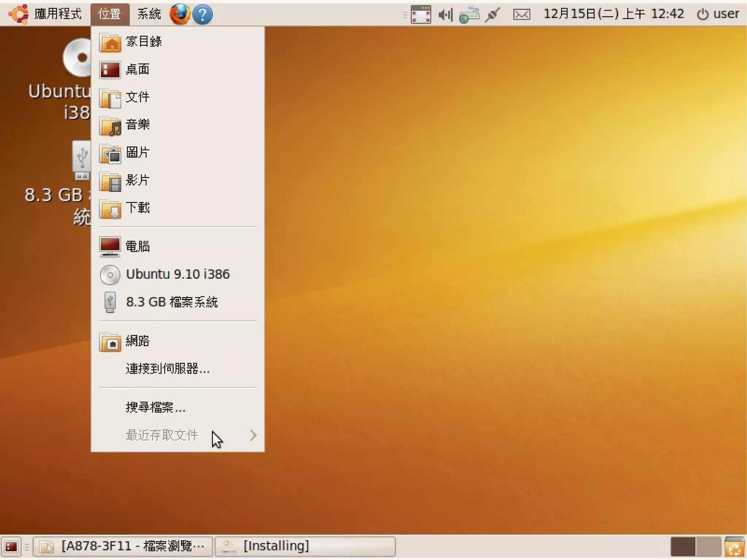Open the help question mark icon
The width and height of the screenshot is (747, 560).
202,15
